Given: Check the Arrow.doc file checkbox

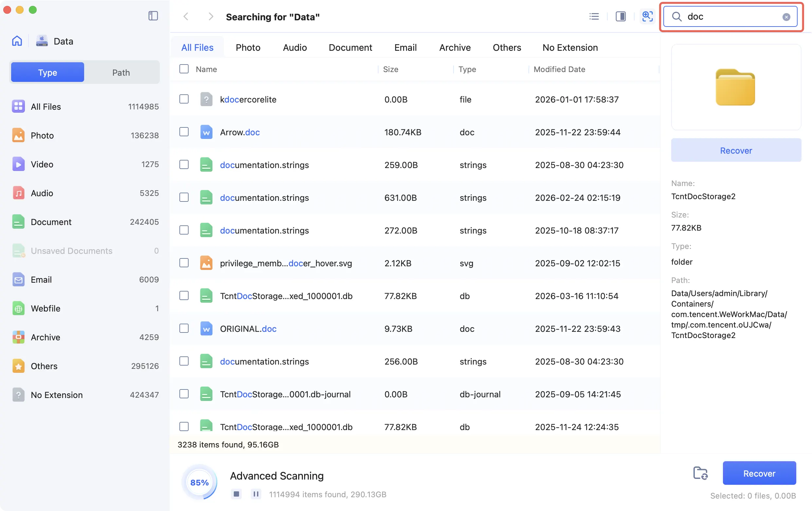Looking at the screenshot, I should tap(184, 132).
